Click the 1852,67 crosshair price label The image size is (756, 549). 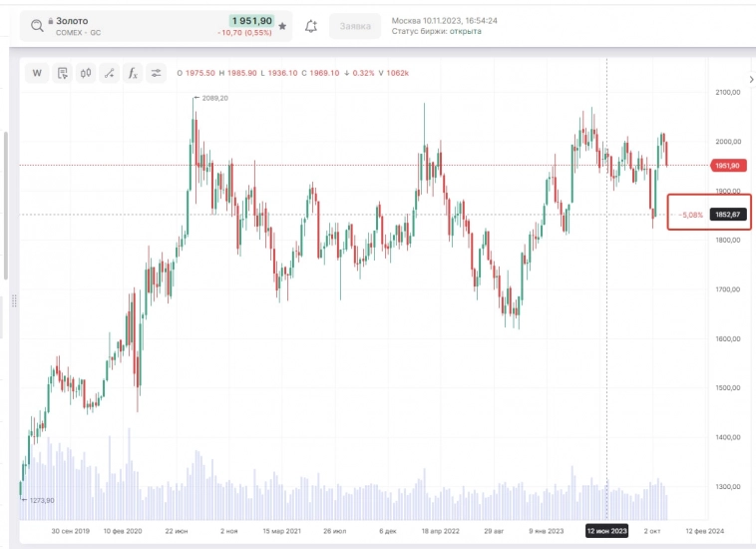[x=729, y=215]
